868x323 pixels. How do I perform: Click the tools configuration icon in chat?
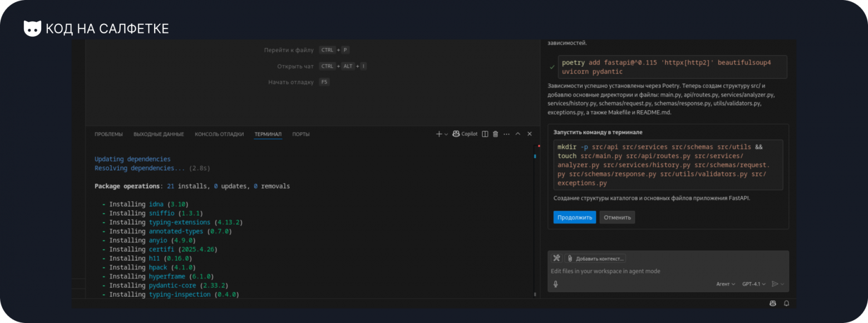tap(556, 259)
